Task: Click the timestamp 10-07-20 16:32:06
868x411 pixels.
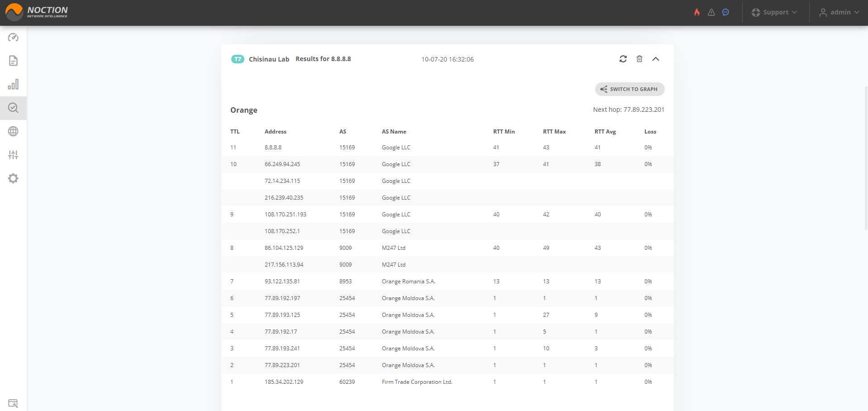Action: coord(448,59)
